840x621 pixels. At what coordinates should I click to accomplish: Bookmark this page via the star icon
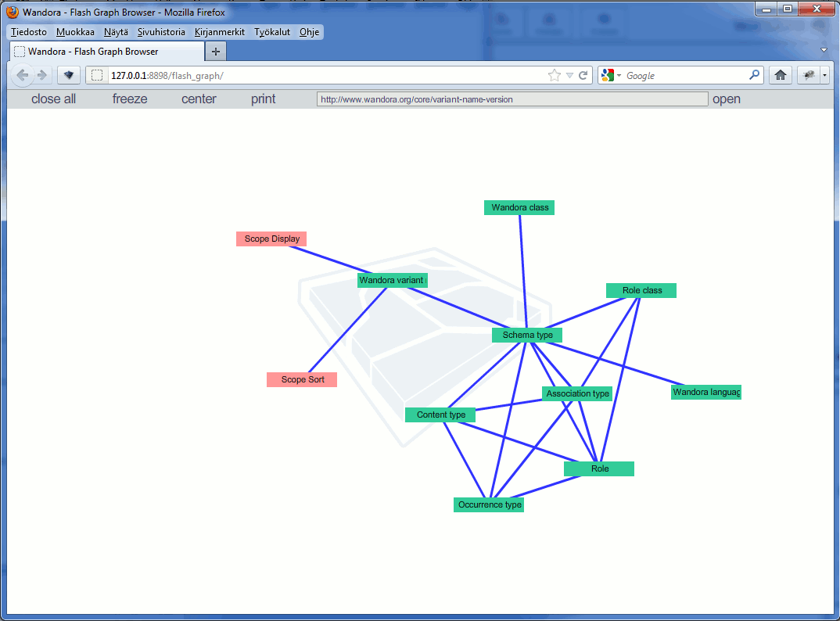pos(554,75)
